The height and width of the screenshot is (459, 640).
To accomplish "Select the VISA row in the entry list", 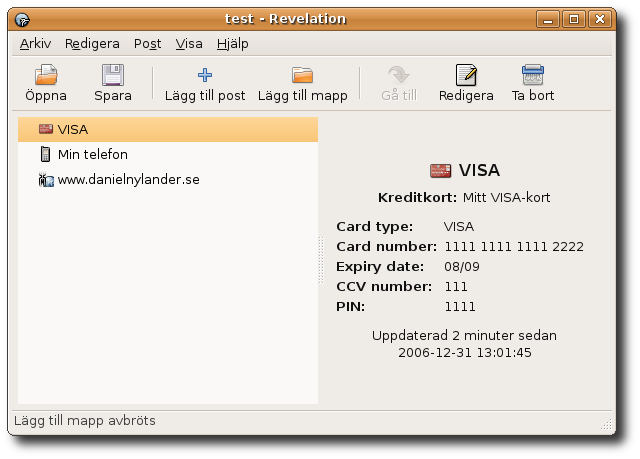I will point(168,129).
